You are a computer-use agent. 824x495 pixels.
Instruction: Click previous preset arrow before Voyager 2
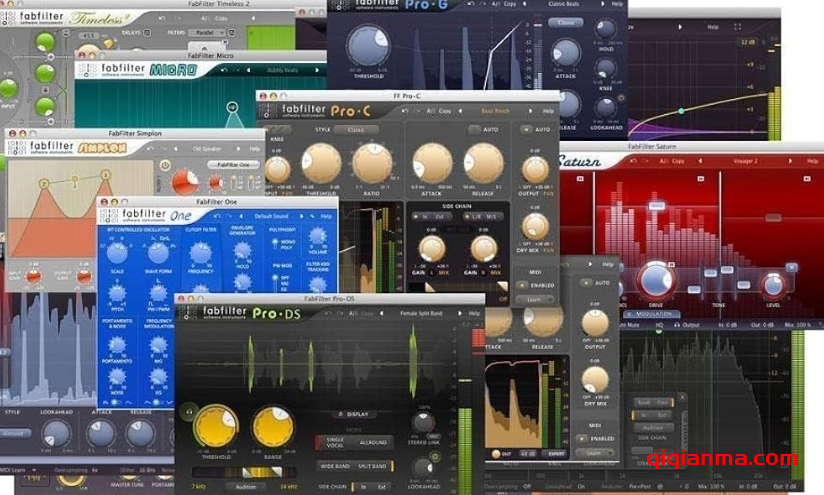click(700, 161)
